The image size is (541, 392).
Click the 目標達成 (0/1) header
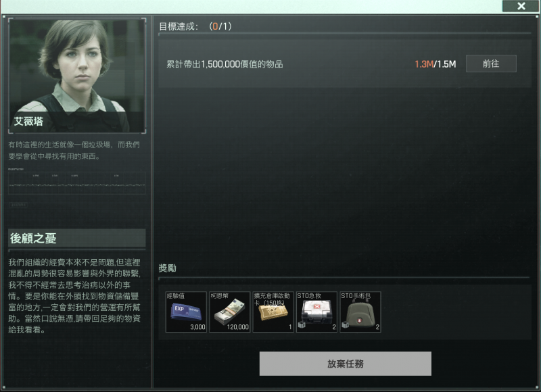point(195,26)
